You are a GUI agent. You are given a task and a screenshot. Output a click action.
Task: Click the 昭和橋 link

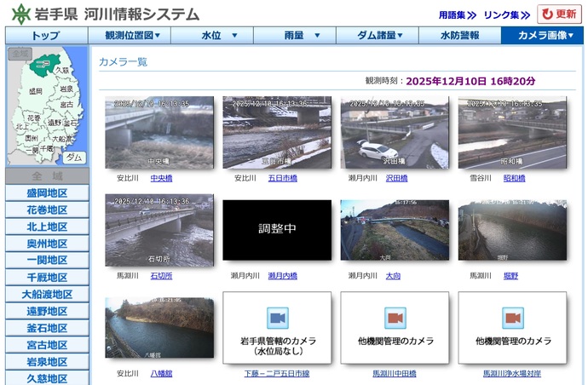tap(514, 178)
